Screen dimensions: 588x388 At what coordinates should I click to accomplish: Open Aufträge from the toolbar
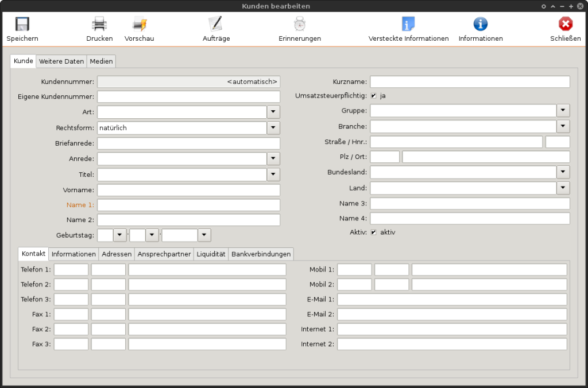click(x=216, y=24)
